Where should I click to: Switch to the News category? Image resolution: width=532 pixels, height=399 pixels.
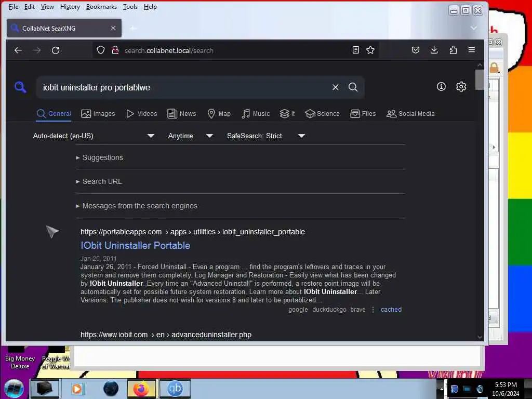click(x=182, y=114)
